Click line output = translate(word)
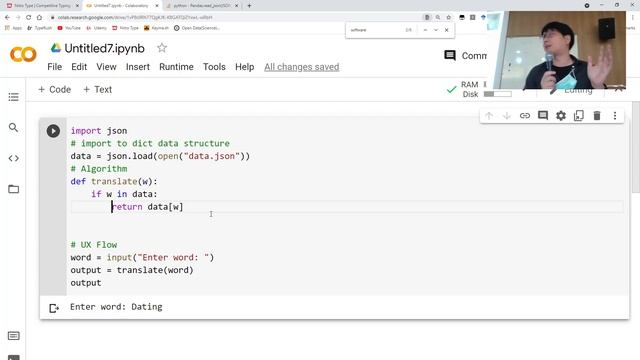640x360 pixels. coord(132,270)
